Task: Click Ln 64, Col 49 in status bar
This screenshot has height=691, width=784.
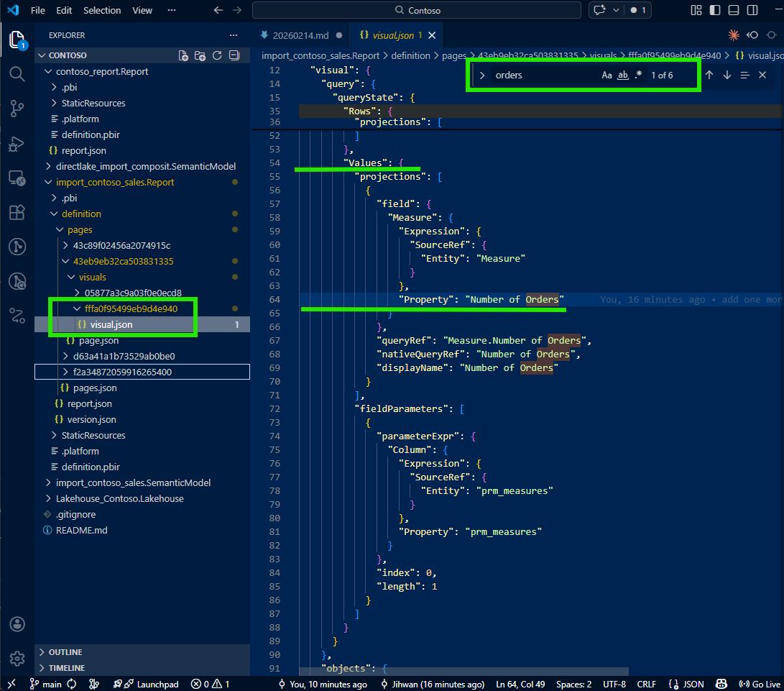Action: point(520,684)
